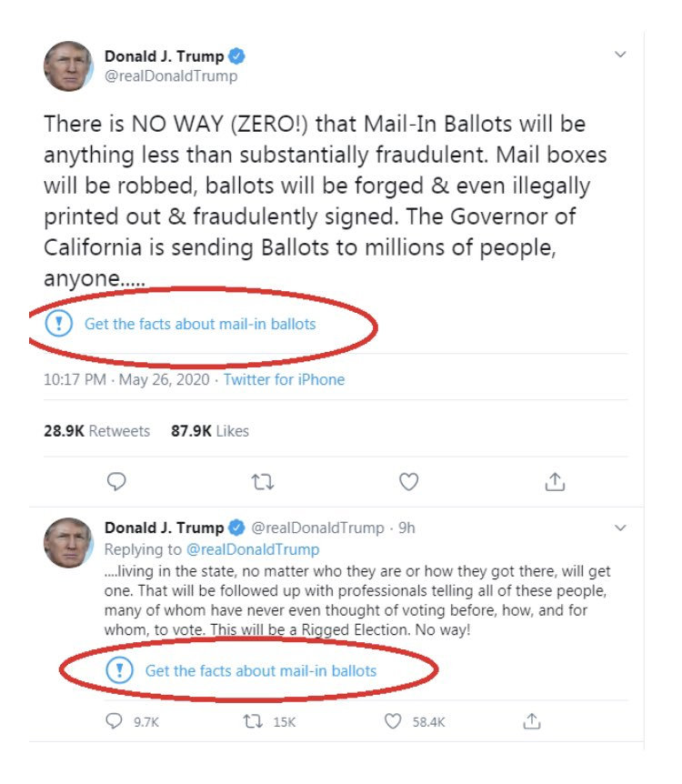Open the second 'Get the facts about mail-in ballots' link
Screen dimensions: 682x784
coord(260,671)
